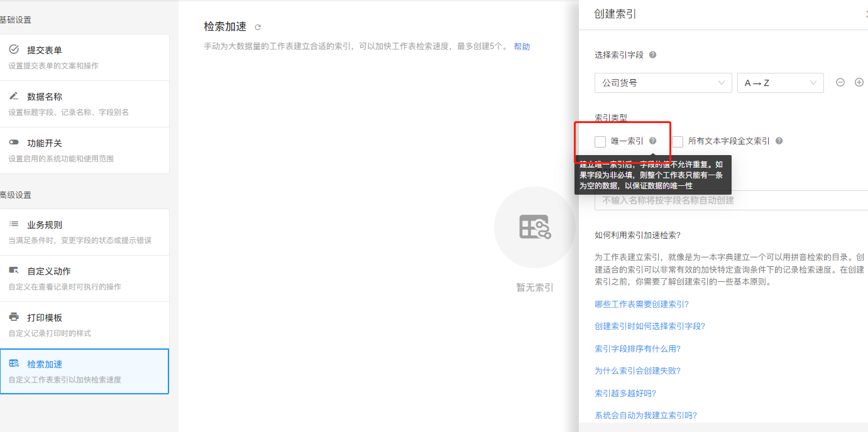Screen dimensions: 868x432
Task: Click the refresh icon beside 检索加速 title
Action: pyautogui.click(x=258, y=27)
